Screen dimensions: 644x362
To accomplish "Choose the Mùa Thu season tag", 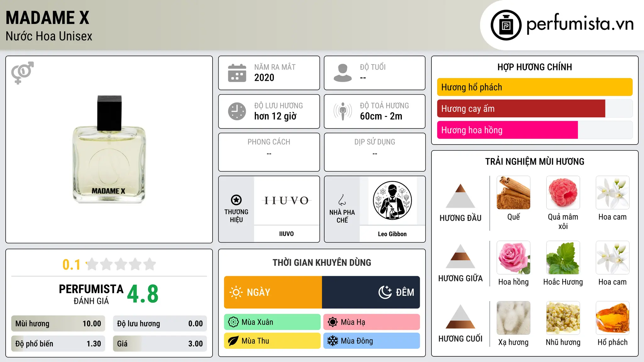I will click(272, 341).
